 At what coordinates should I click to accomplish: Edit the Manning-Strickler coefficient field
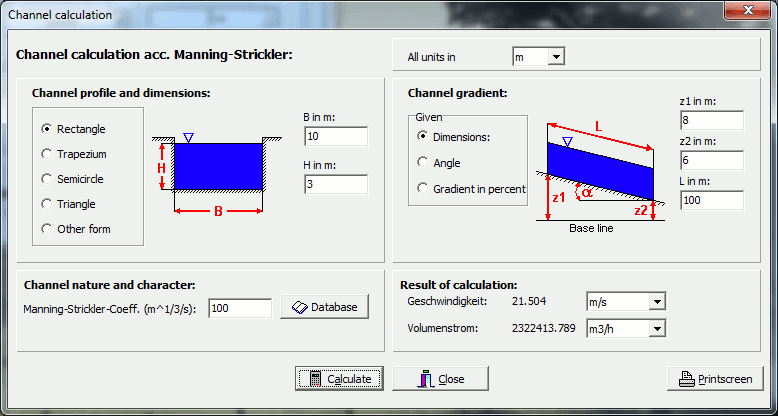point(239,308)
